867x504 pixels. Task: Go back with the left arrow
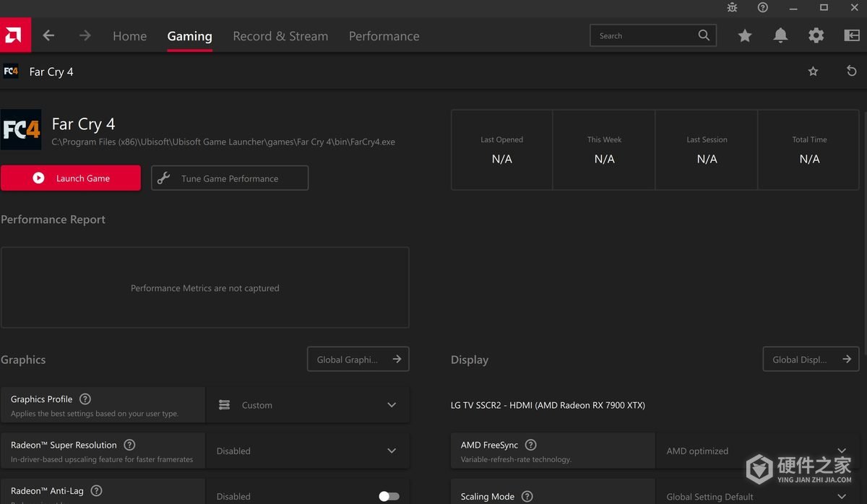point(48,35)
